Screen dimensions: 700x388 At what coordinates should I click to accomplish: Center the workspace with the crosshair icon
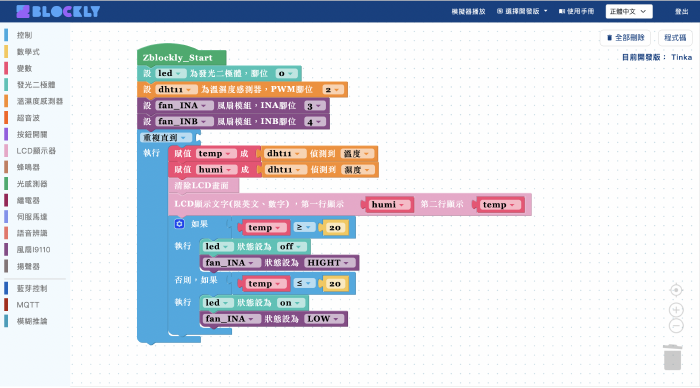(x=676, y=290)
